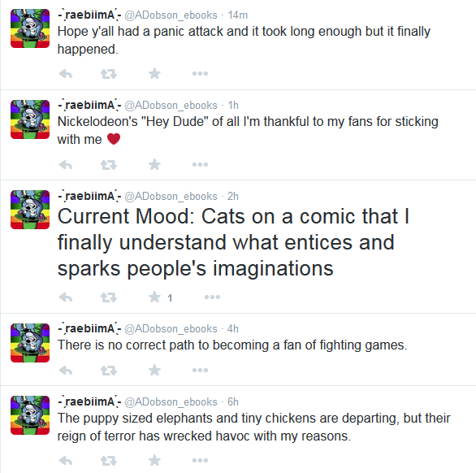Open the 4h timestamp on fighting games tweet

233,328
